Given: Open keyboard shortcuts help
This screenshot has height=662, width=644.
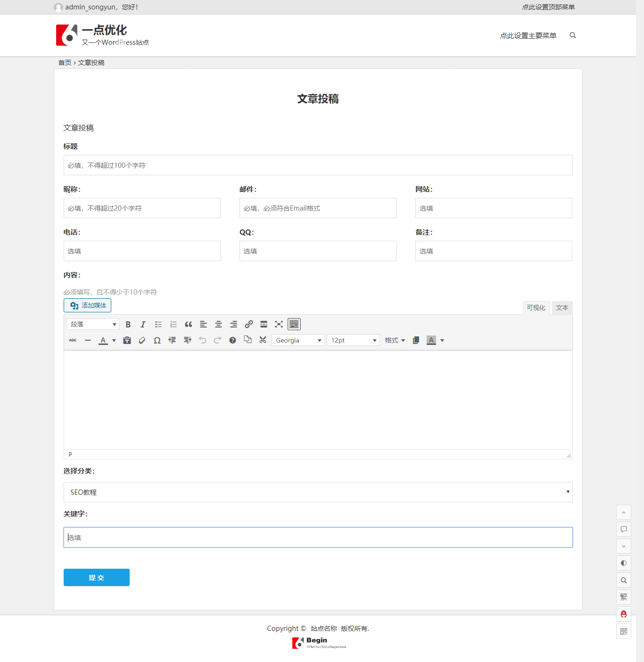Looking at the screenshot, I should (232, 340).
